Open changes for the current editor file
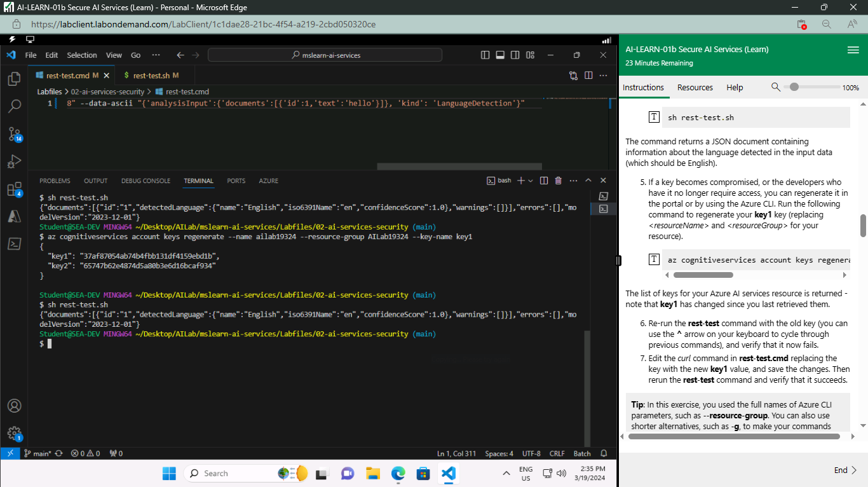The image size is (868, 487). [573, 76]
